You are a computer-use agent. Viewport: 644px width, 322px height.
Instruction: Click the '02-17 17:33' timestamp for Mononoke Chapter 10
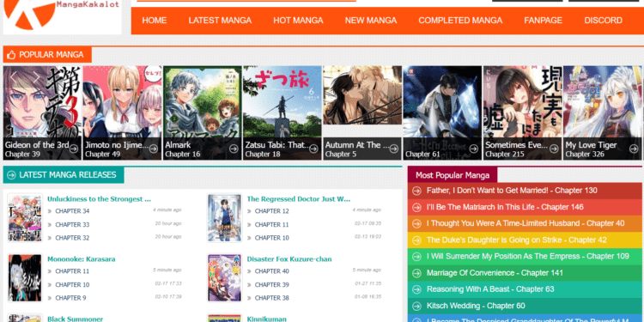(168, 283)
